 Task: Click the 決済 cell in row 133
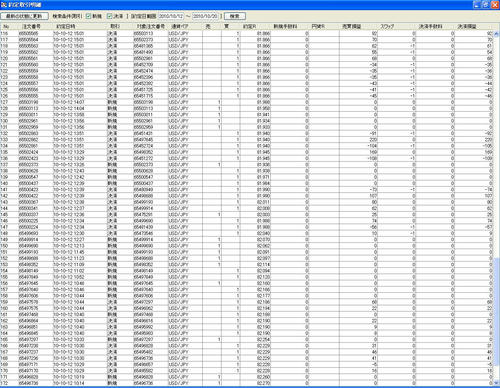(119, 139)
